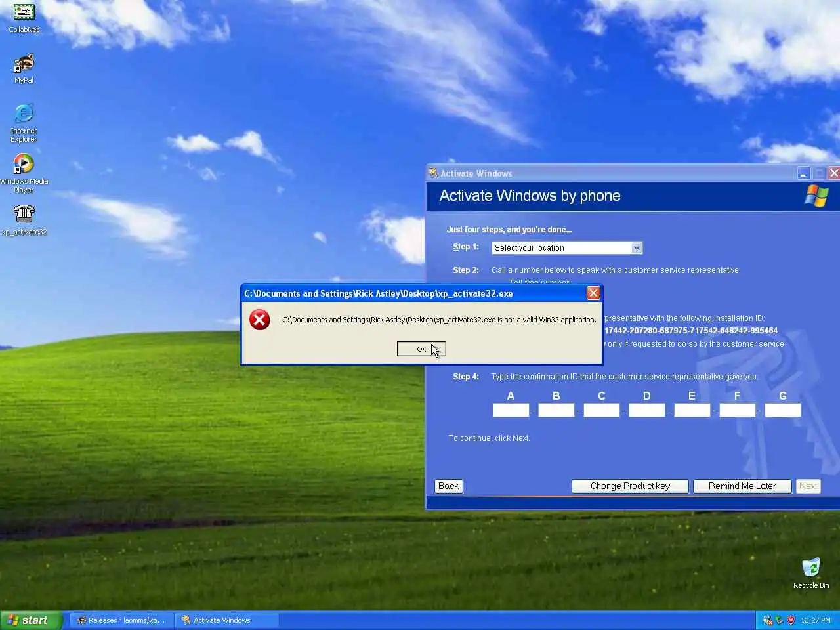The height and width of the screenshot is (630, 840).
Task: Click the Step 4 label
Action: tap(466, 377)
